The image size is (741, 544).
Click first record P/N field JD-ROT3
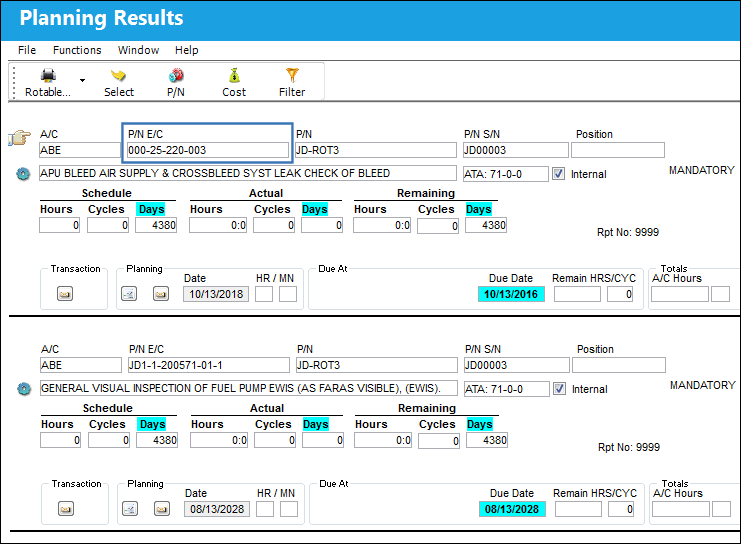[x=376, y=150]
